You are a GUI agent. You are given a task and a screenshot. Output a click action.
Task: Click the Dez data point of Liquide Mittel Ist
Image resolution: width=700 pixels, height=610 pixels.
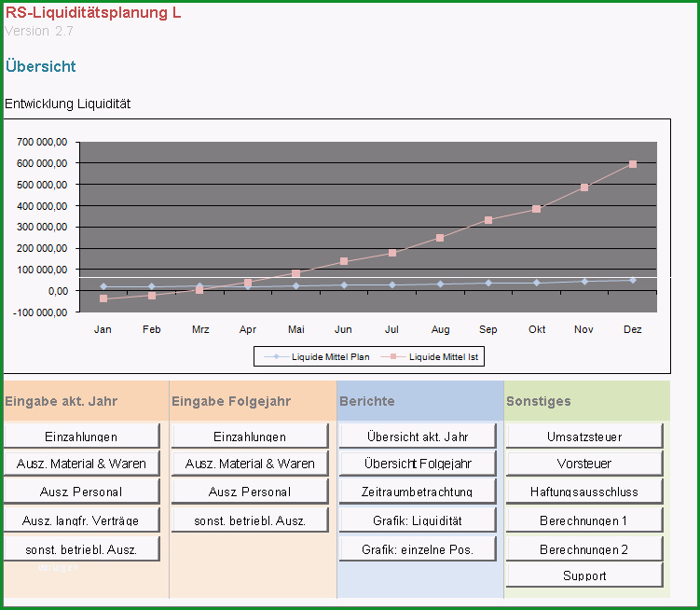click(633, 164)
